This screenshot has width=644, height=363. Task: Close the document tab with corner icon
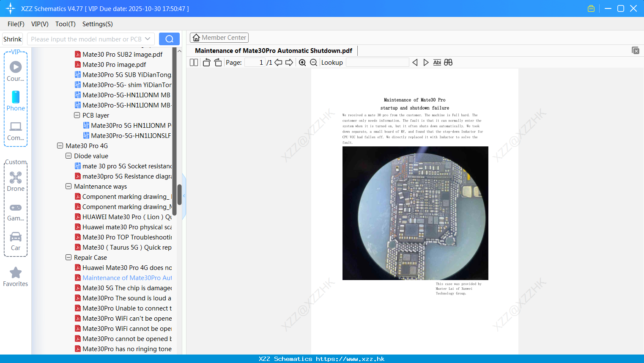[x=636, y=50]
